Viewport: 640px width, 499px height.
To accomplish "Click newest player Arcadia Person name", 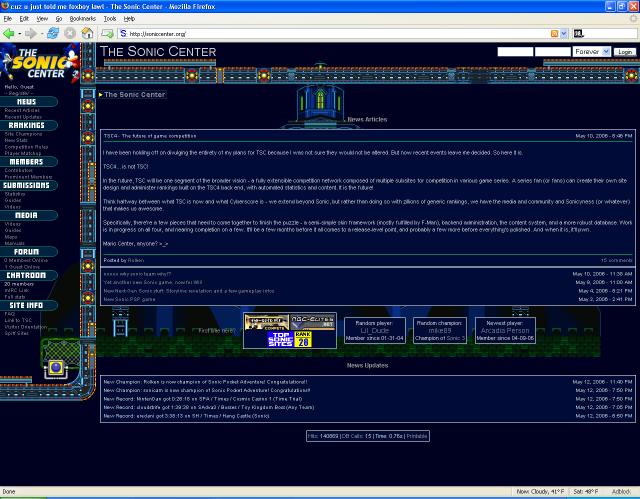I will 505,330.
